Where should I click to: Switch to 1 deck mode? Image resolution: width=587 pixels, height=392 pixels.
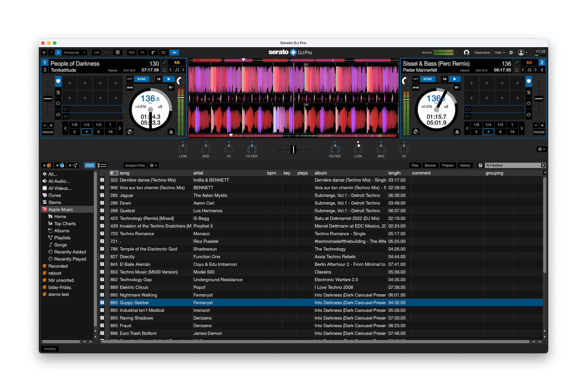51,53
